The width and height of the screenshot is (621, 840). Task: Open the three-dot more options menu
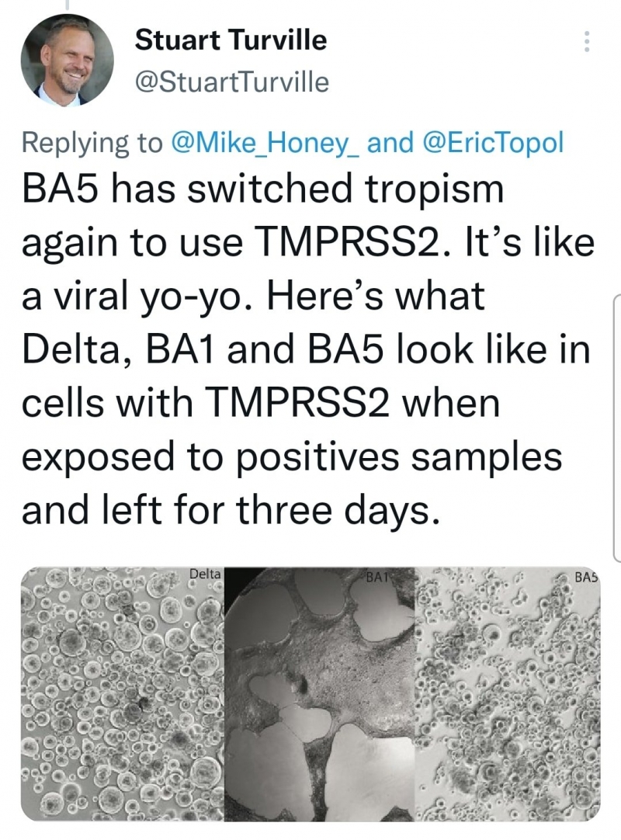coord(587,41)
